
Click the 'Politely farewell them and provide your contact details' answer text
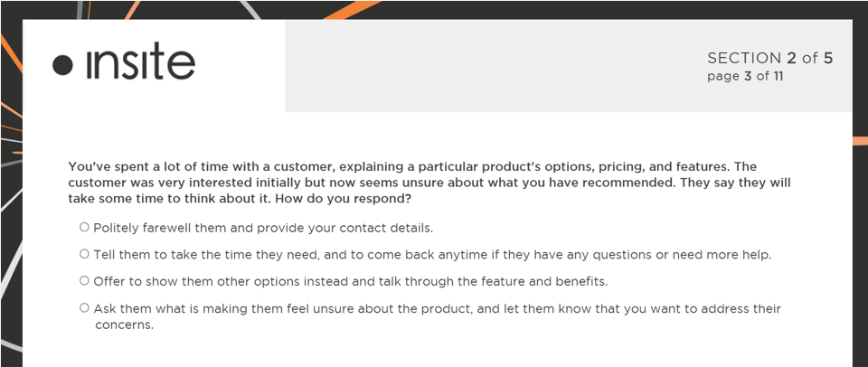[x=263, y=228]
